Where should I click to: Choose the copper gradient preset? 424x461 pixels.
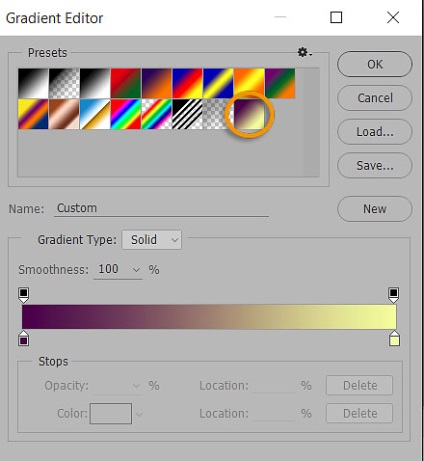click(64, 114)
